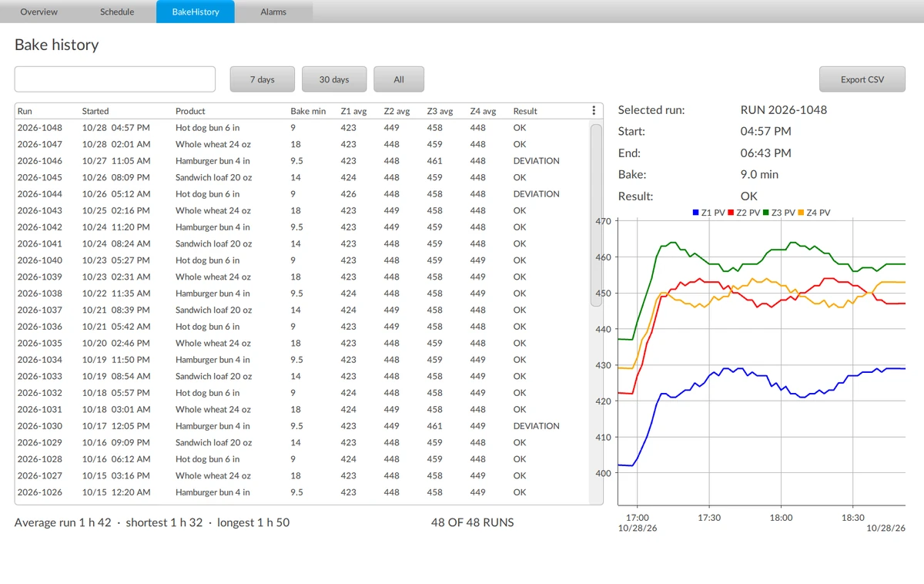Select run 2026-1045 row
The height and width of the screenshot is (584, 924).
pos(302,177)
